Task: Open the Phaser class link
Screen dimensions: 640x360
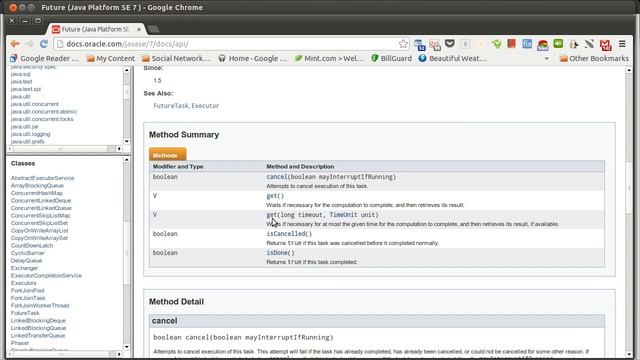Action: [20, 343]
